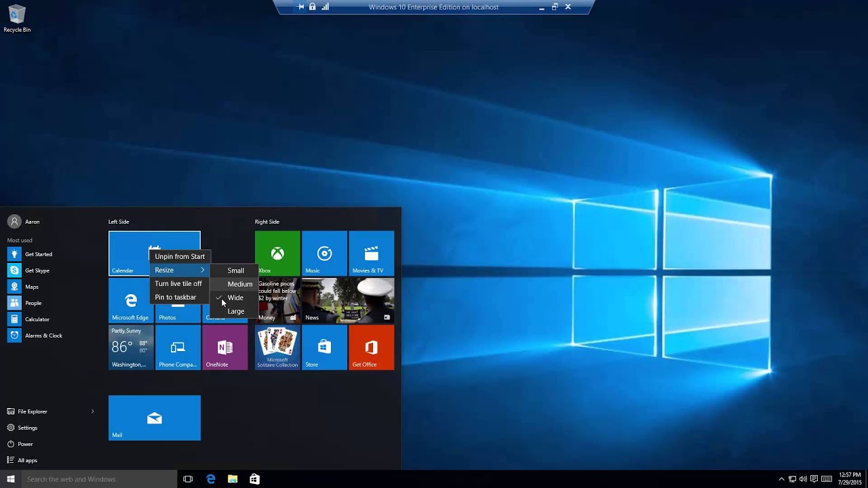
Task: Open the Microsoft Edge tile
Action: [x=131, y=300]
